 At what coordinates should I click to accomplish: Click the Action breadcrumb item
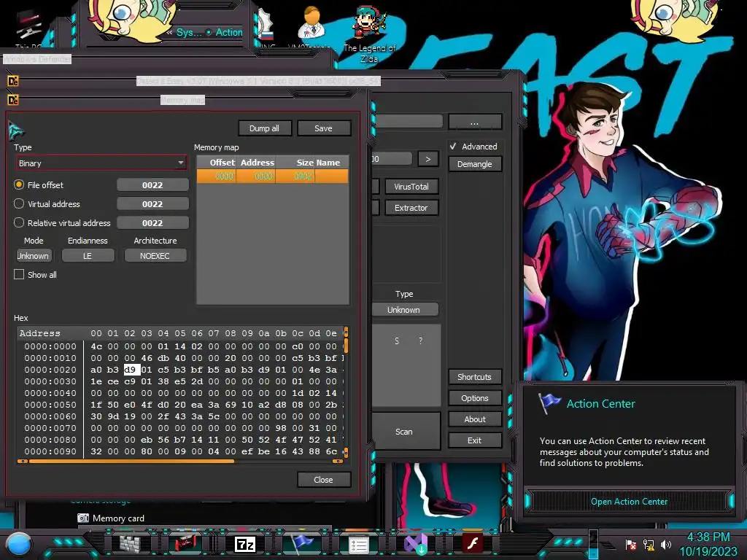tap(229, 32)
